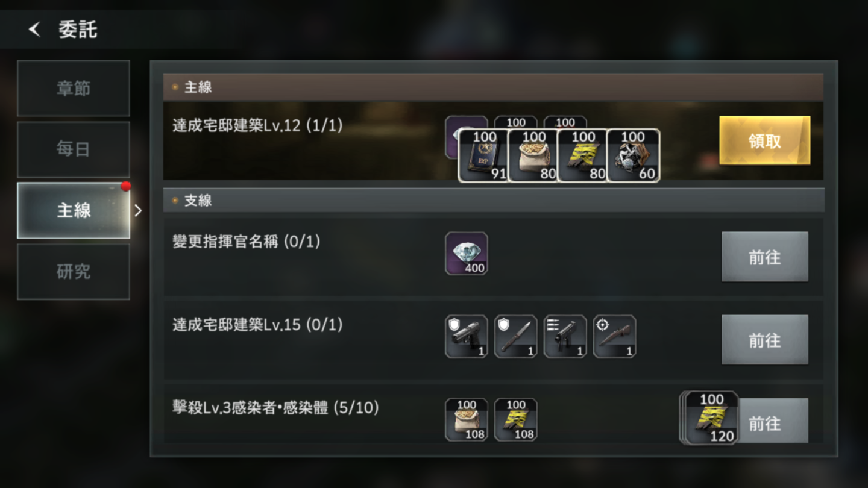Go back using the arrow beside 委託

(34, 29)
